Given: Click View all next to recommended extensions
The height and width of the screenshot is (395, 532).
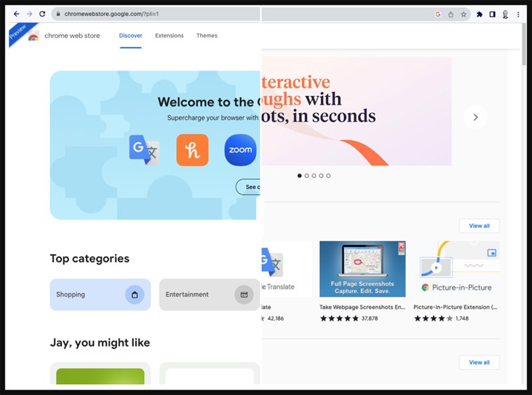Looking at the screenshot, I should point(479,225).
